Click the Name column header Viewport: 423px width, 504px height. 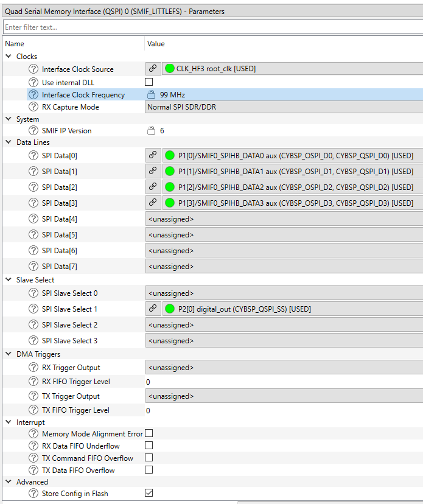15,44
